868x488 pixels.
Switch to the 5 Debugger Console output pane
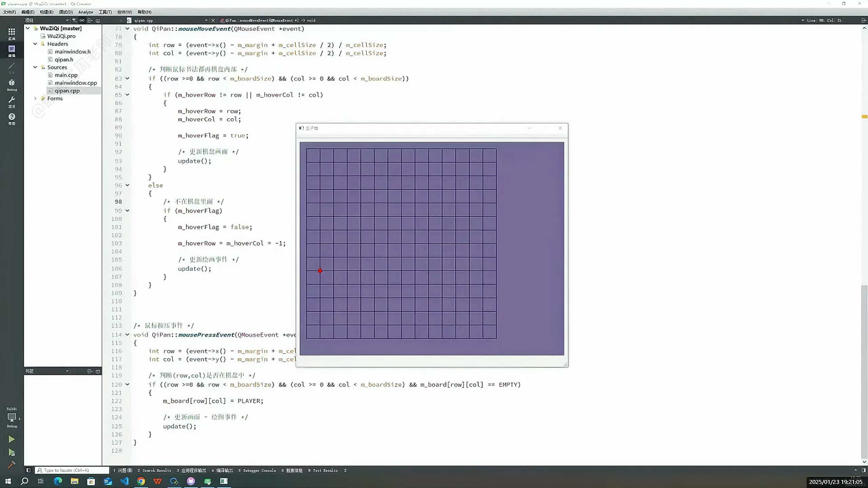[257, 470]
